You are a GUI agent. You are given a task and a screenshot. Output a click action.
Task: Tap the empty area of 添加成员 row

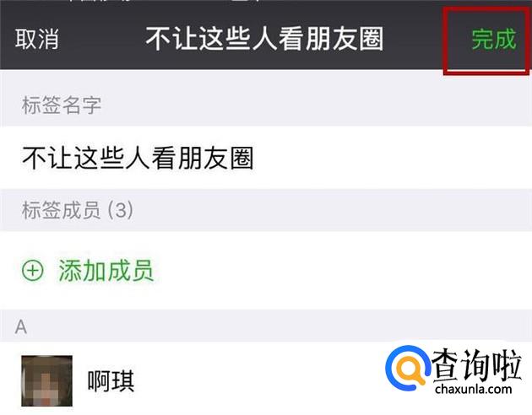point(339,271)
